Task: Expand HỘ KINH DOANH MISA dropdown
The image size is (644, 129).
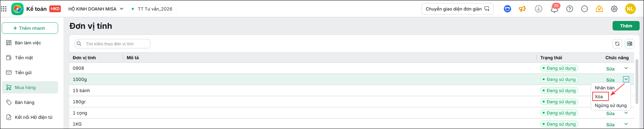Action: (x=96, y=9)
